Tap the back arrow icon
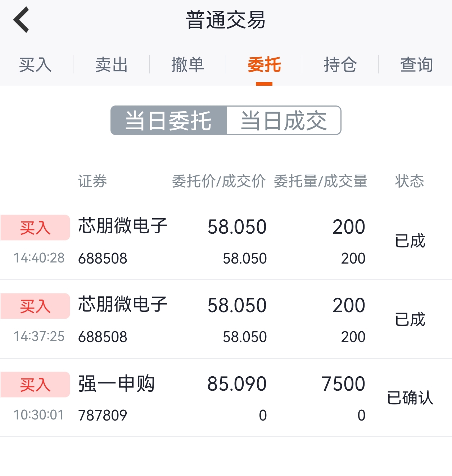452x476 pixels. (x=21, y=20)
